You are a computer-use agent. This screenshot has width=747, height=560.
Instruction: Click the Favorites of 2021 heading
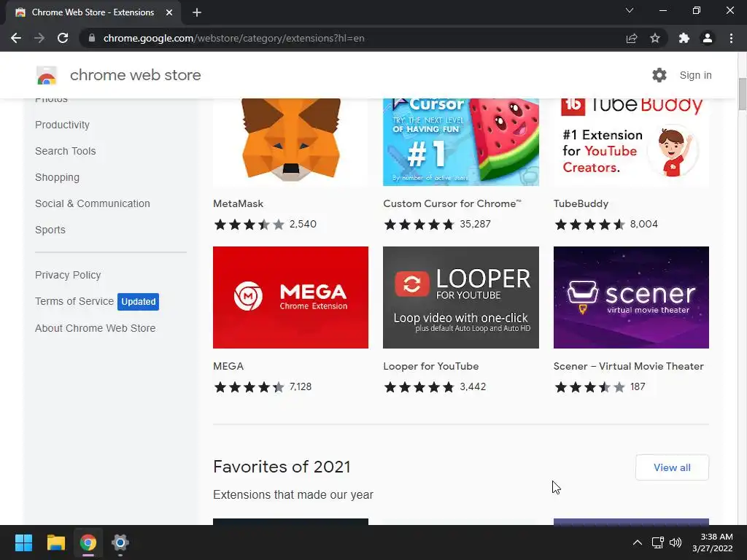282,467
